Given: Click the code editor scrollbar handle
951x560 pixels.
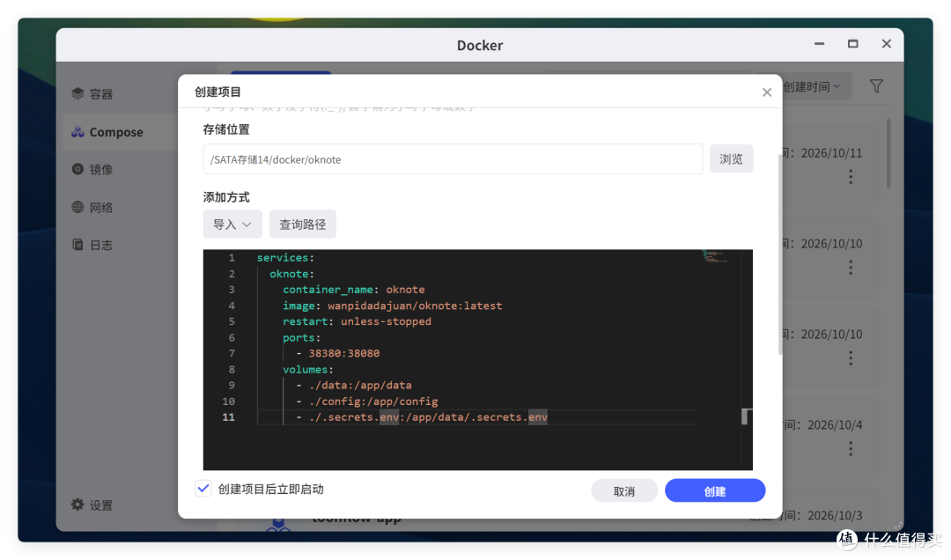Looking at the screenshot, I should coord(744,416).
